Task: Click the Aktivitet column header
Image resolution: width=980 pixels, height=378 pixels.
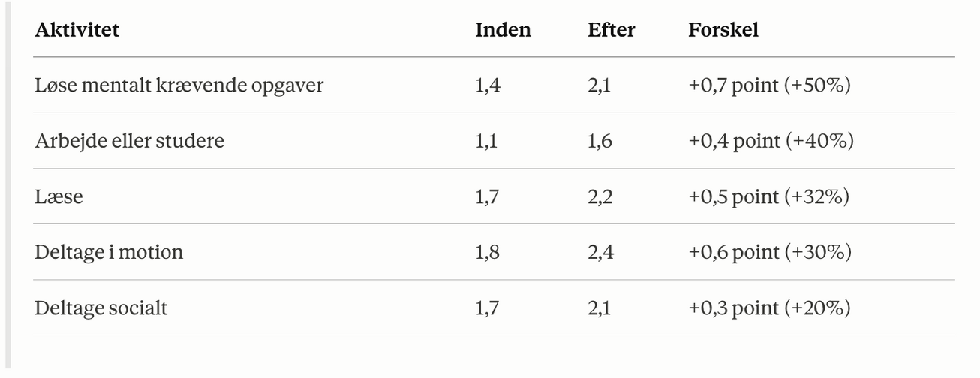Action: click(x=77, y=30)
